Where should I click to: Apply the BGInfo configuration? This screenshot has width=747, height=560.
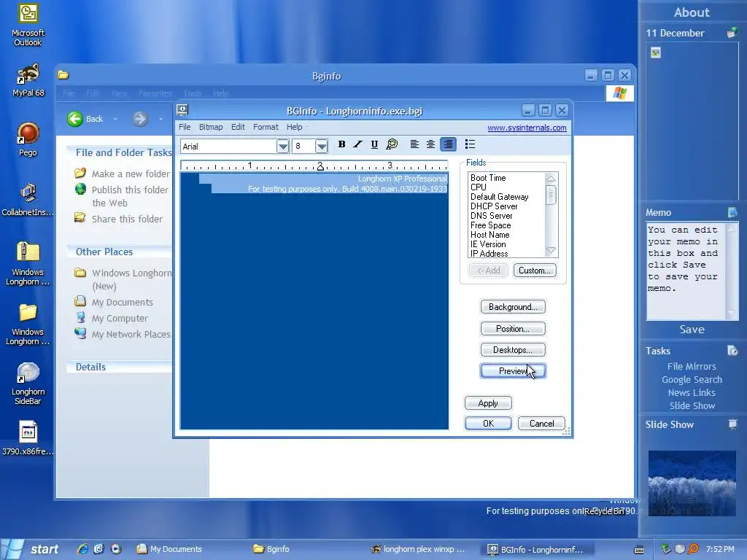point(488,403)
